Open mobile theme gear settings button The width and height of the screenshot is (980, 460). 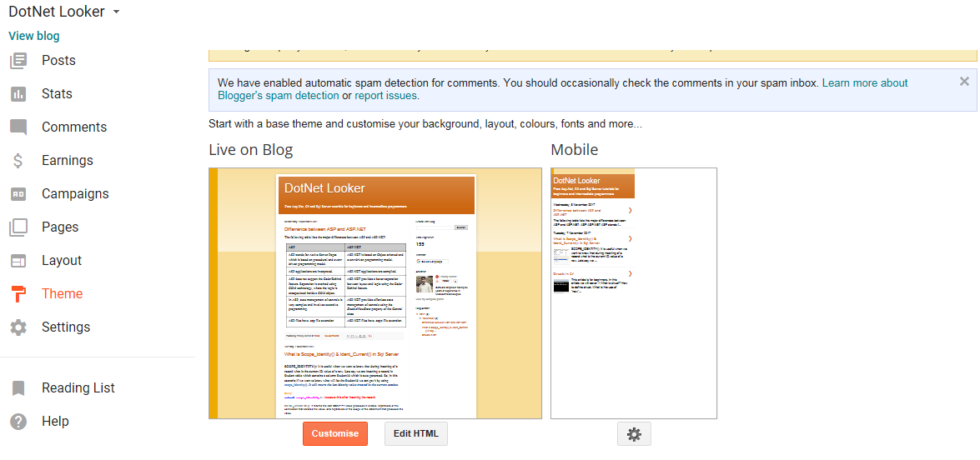point(634,434)
